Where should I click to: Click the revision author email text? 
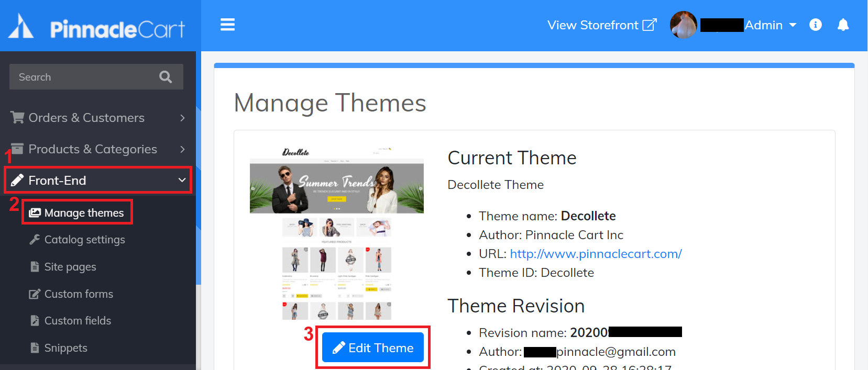tap(600, 352)
